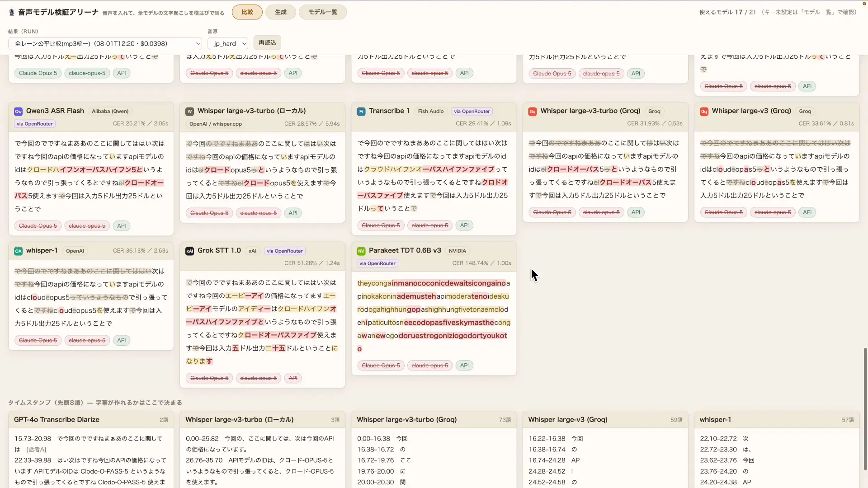Image resolution: width=868 pixels, height=488 pixels.
Task: Click the 再読込 reload button
Action: coord(267,42)
